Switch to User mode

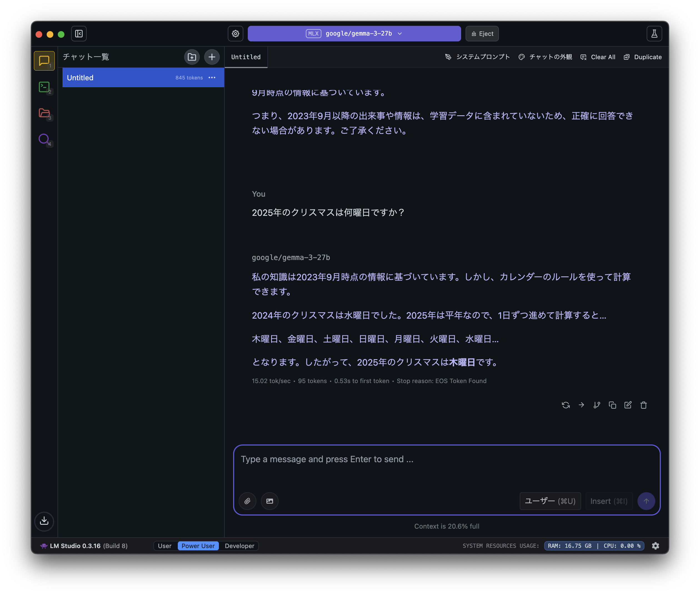[x=165, y=546]
